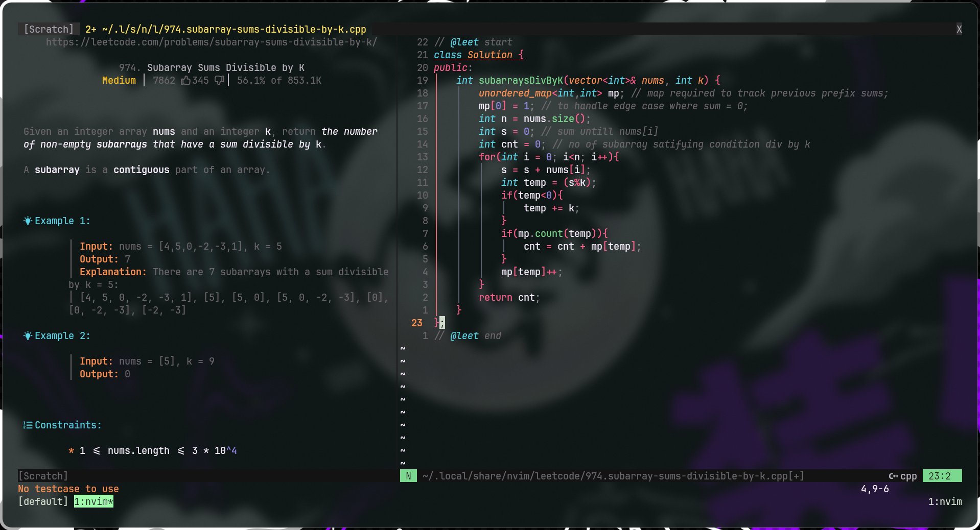This screenshot has width=980, height=530.
Task: Click the '// @leet start' comment line
Action: click(473, 42)
